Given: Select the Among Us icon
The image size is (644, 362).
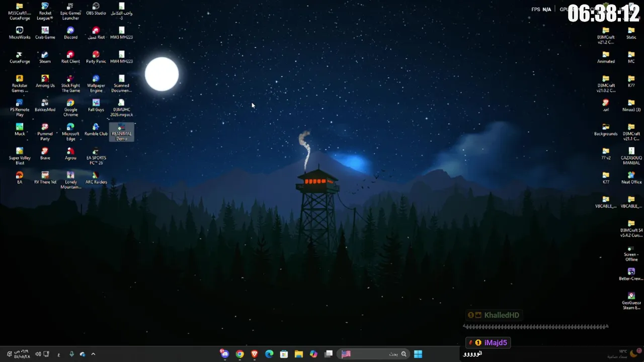Looking at the screenshot, I should (x=45, y=81).
